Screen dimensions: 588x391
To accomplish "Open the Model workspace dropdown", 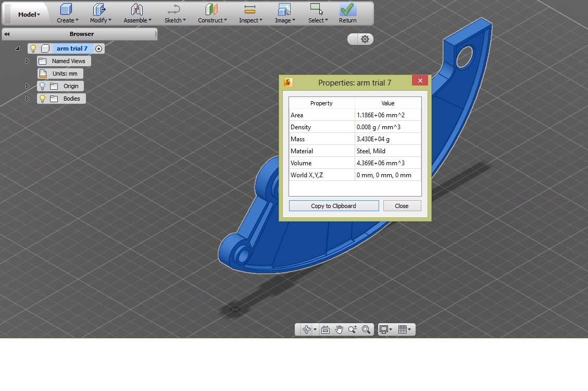I will (29, 14).
